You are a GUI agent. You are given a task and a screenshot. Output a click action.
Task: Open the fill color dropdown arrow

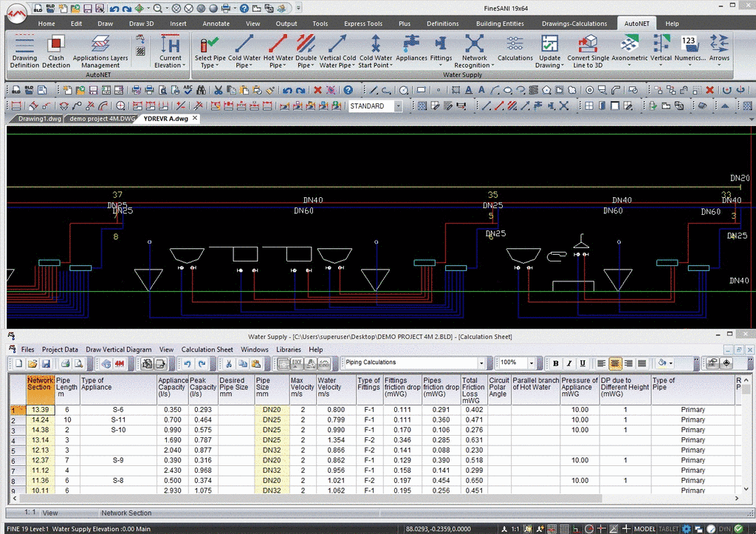tap(670, 363)
